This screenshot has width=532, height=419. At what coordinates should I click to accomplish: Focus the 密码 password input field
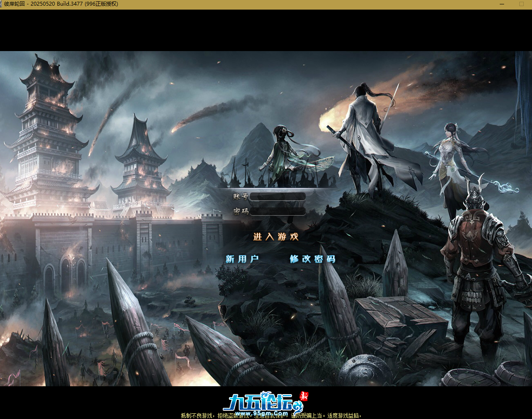[x=277, y=211]
